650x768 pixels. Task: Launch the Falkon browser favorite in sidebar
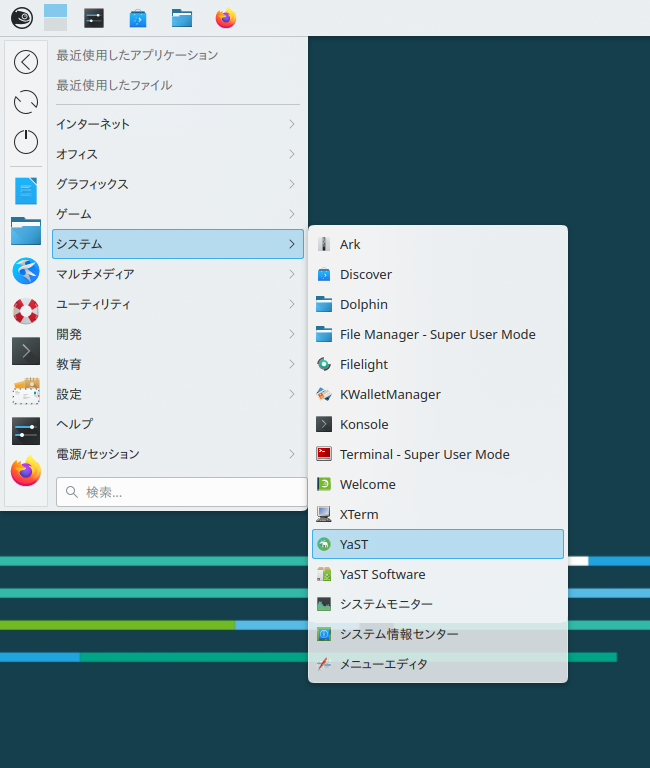click(26, 271)
